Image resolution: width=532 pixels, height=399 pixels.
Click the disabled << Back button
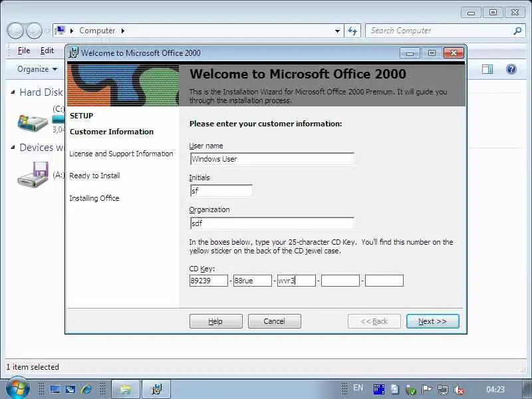(x=374, y=321)
